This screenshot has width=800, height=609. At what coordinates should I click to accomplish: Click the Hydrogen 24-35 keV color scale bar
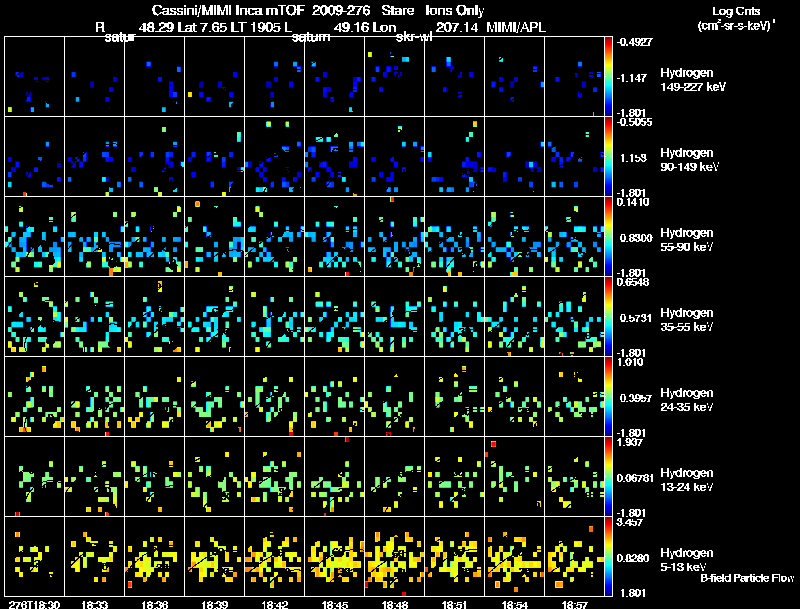pyautogui.click(x=608, y=397)
